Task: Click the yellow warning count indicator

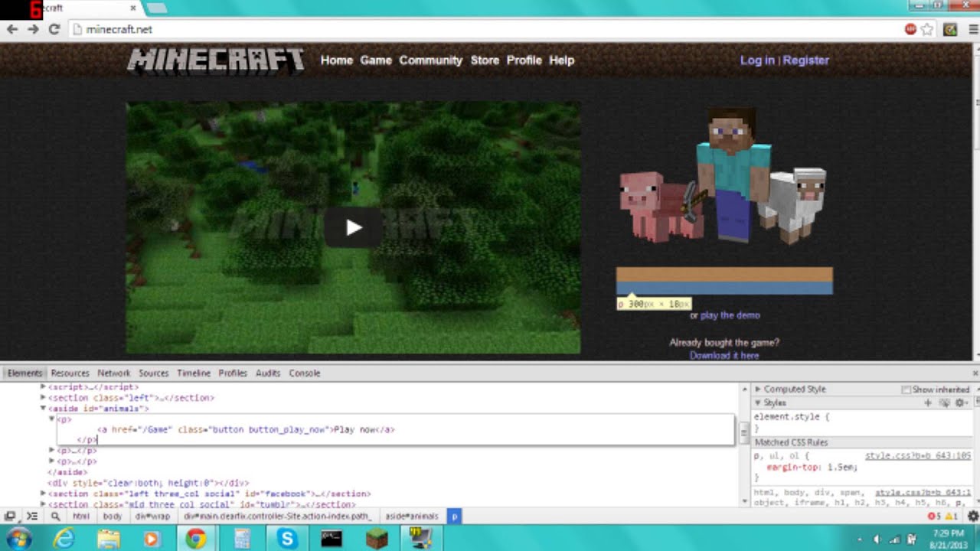Action: (x=951, y=517)
